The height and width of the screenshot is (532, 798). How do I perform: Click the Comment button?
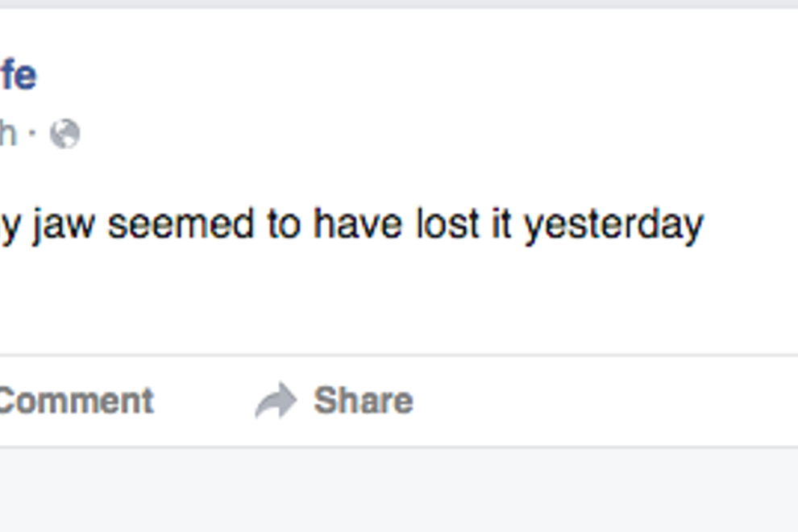[76, 401]
